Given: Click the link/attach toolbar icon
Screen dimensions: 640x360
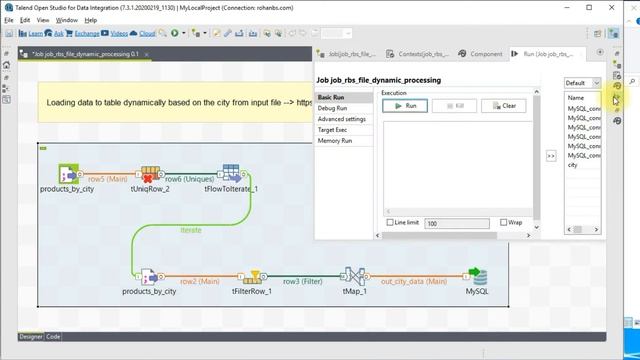Looking at the screenshot, I should (228, 33).
